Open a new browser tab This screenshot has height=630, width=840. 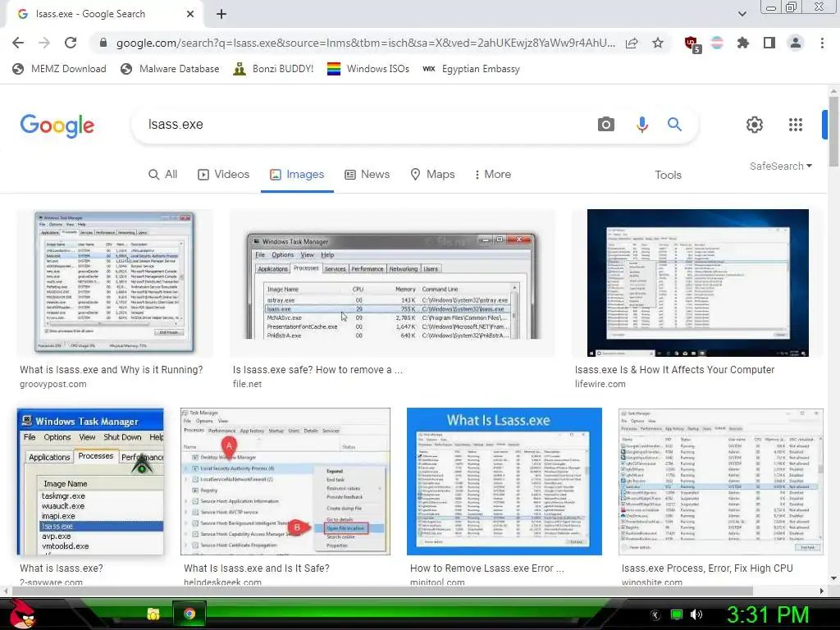tap(221, 14)
